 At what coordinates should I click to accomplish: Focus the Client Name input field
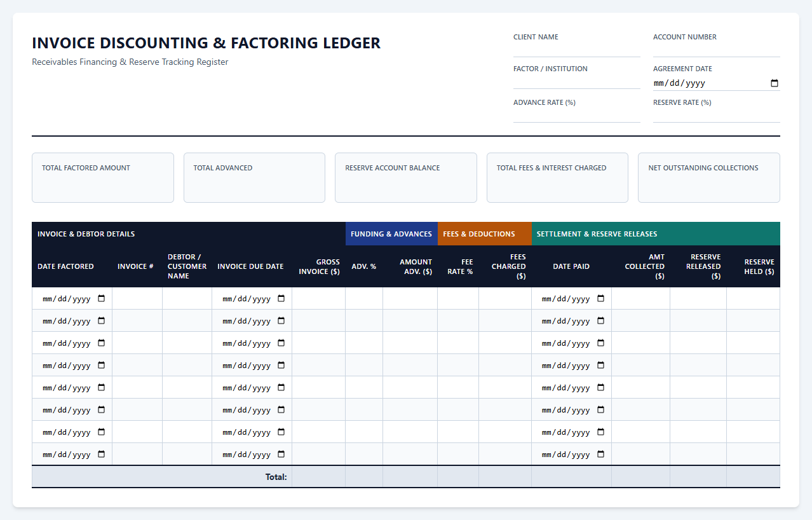(x=577, y=50)
